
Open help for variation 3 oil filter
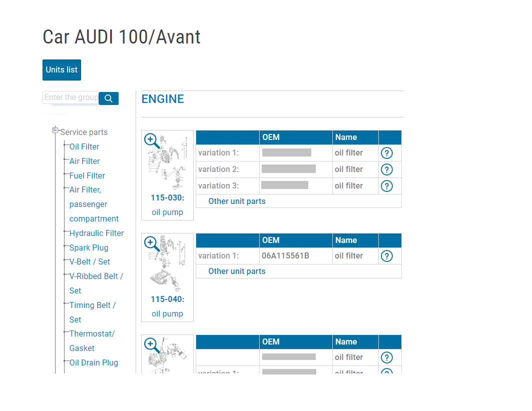pos(386,185)
